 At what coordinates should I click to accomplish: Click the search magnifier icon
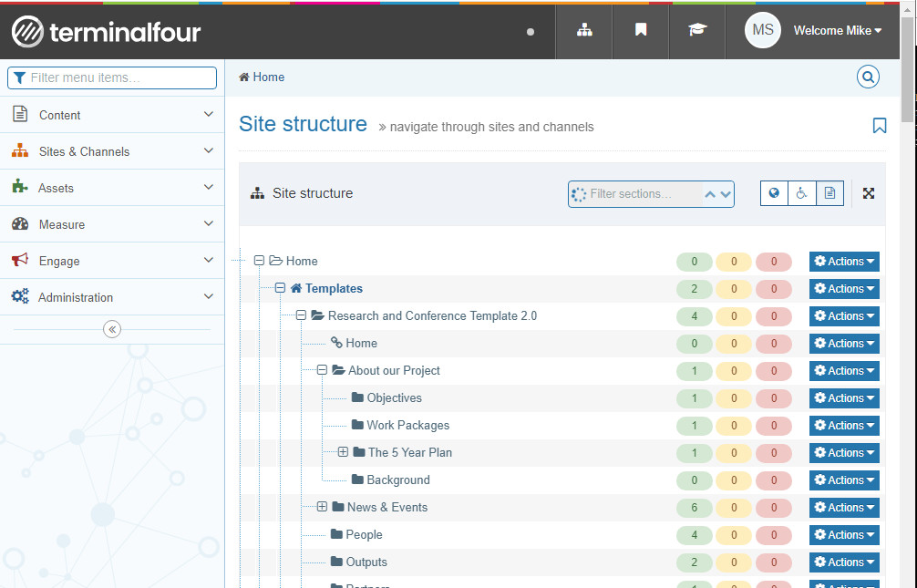(x=868, y=77)
